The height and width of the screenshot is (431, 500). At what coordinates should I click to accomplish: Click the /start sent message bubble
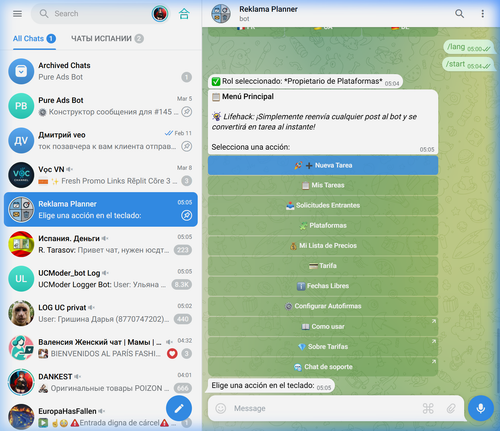[x=468, y=64]
